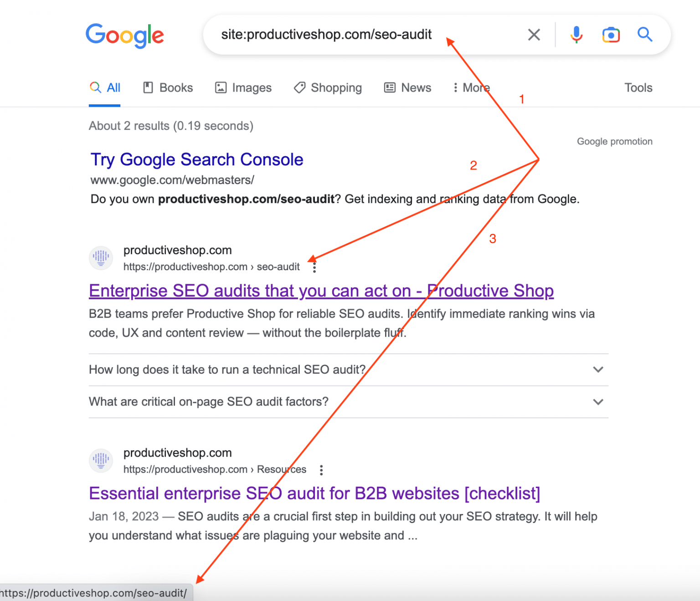Click the productiveshop.com favicon on first result
The height and width of the screenshot is (601, 700).
pyautogui.click(x=101, y=258)
